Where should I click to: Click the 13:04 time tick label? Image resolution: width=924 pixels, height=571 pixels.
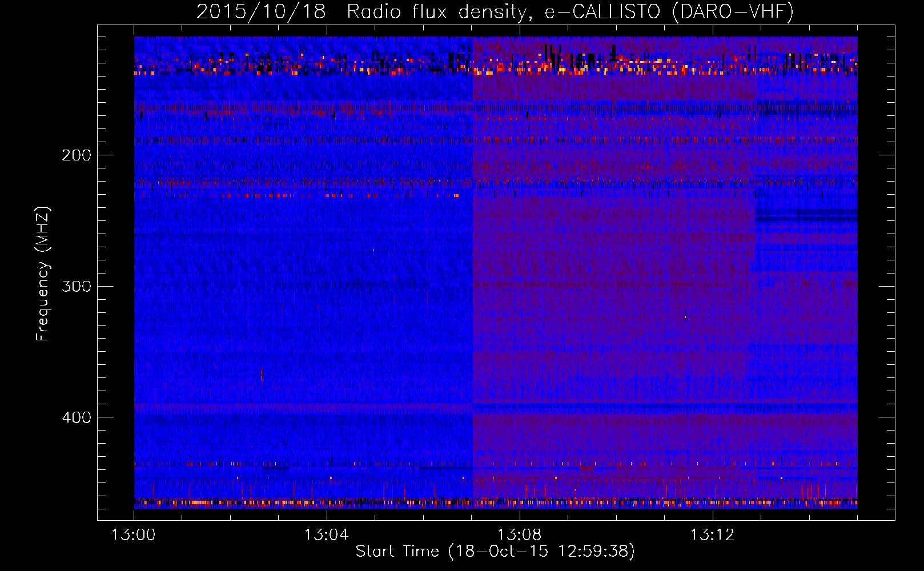click(x=326, y=535)
